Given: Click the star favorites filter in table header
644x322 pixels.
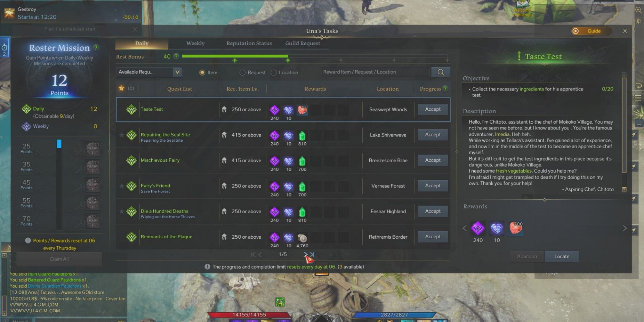Looking at the screenshot, I should 121,88.
